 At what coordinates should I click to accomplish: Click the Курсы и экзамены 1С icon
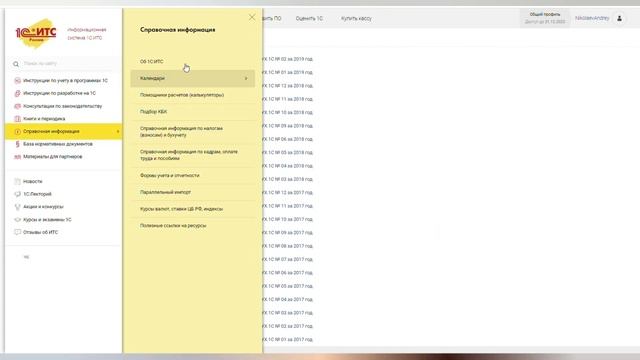(x=17, y=220)
